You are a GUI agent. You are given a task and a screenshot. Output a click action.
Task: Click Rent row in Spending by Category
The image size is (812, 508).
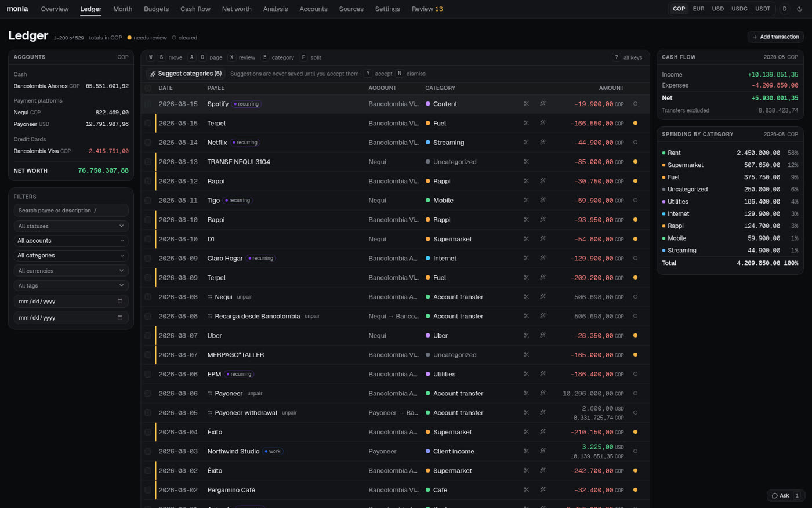tap(730, 153)
